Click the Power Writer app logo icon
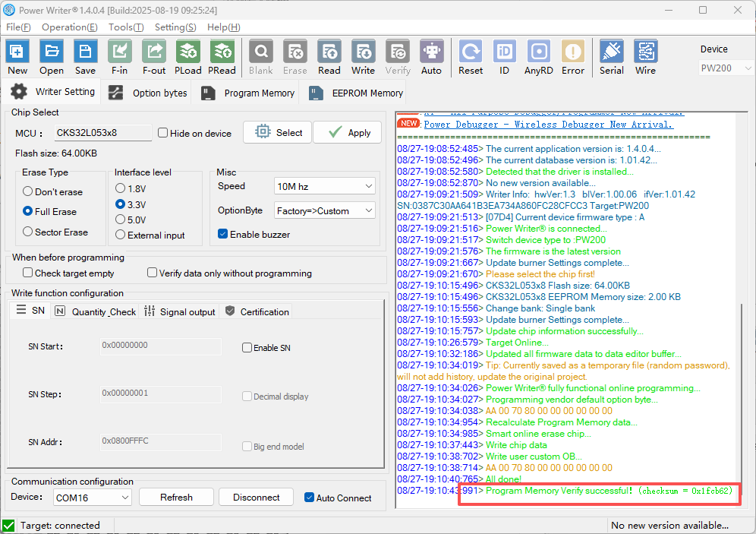The width and height of the screenshot is (756, 534). (x=8, y=10)
